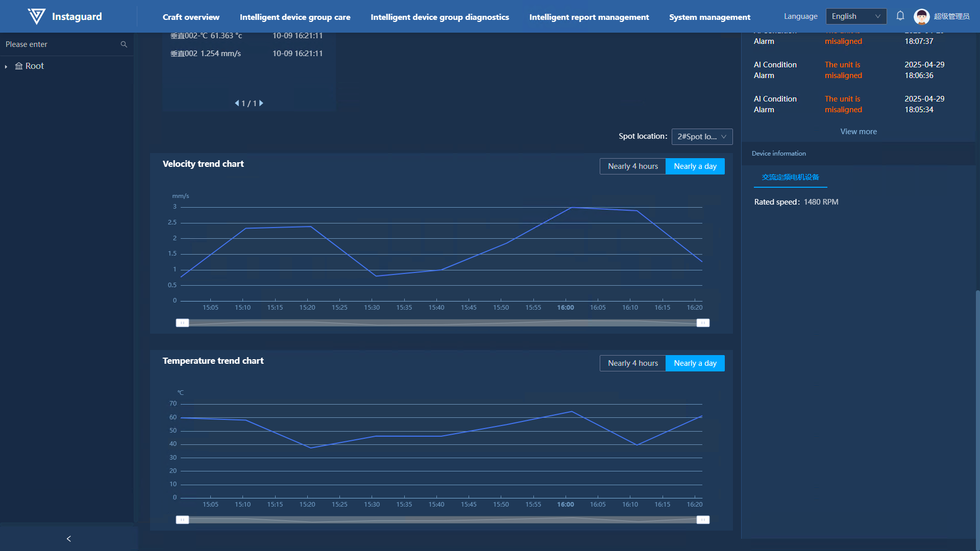
Task: Open Intelligent device group diagnostics menu
Action: pyautogui.click(x=439, y=17)
